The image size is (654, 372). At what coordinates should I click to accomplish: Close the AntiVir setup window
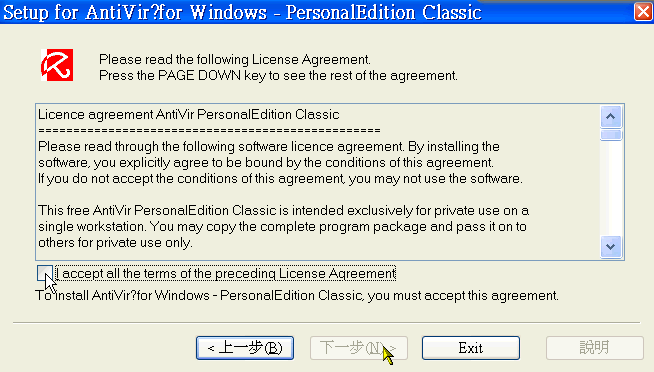click(x=643, y=11)
